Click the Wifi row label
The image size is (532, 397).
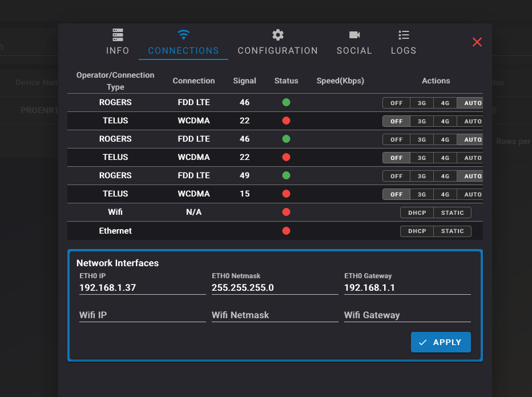pyautogui.click(x=115, y=212)
